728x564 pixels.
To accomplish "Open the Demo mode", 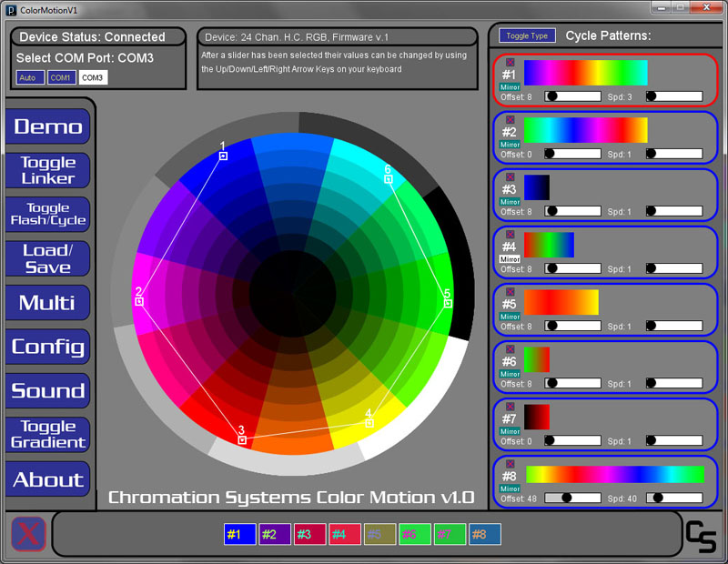I will point(48,126).
